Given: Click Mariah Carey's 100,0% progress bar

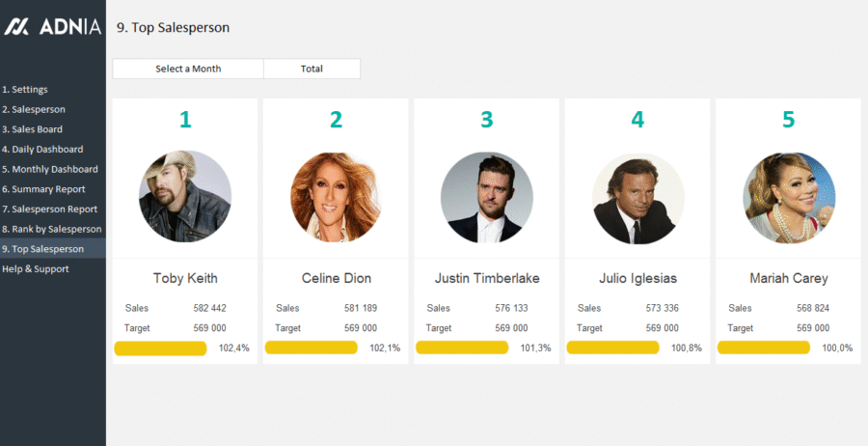Looking at the screenshot, I should pyautogui.click(x=763, y=348).
